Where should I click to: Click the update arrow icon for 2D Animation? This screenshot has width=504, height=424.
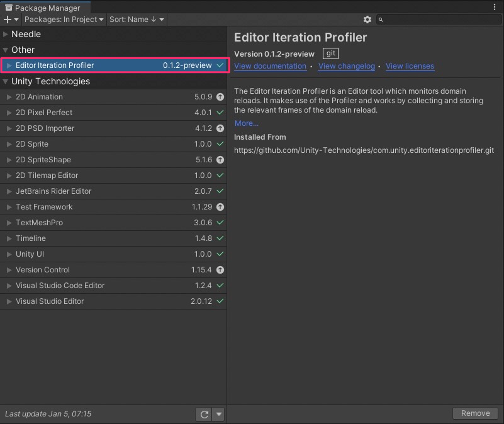220,97
